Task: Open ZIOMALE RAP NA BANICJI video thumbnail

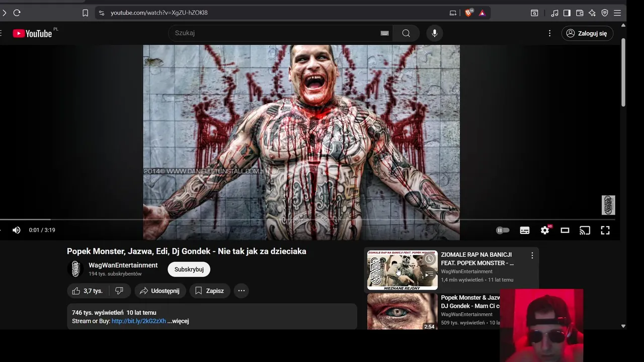Action: click(x=402, y=270)
